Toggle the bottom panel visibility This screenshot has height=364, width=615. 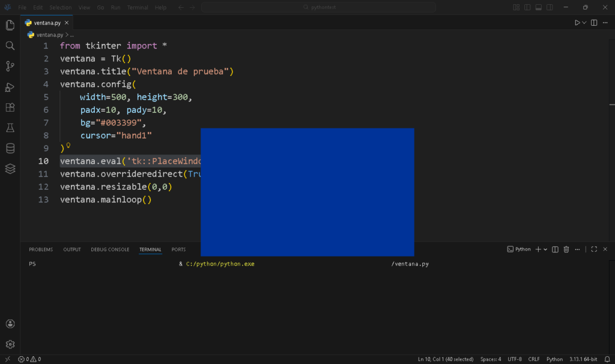tap(539, 7)
